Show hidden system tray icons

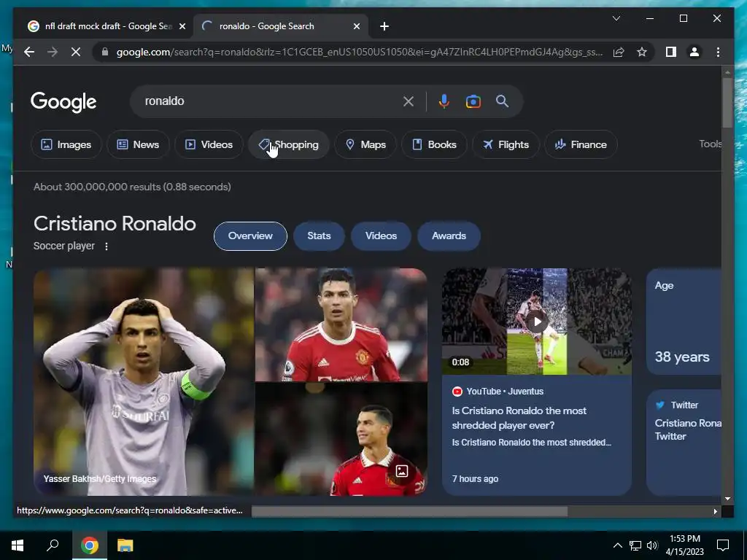(x=617, y=545)
